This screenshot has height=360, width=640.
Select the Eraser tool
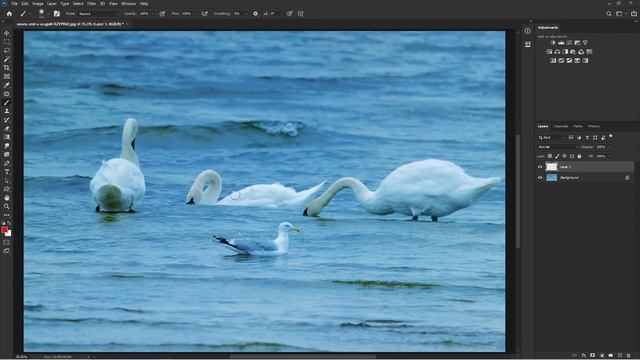coord(7,129)
